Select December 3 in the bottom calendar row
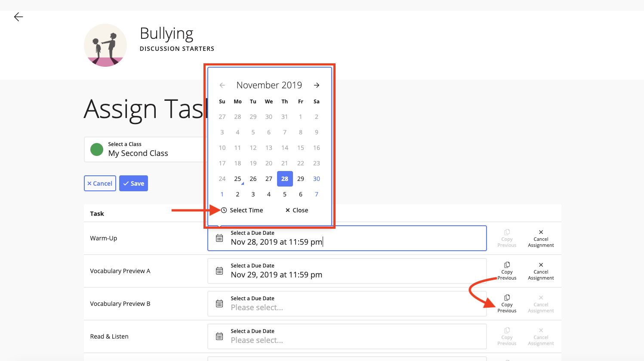This screenshot has width=644, height=361. pos(253,194)
